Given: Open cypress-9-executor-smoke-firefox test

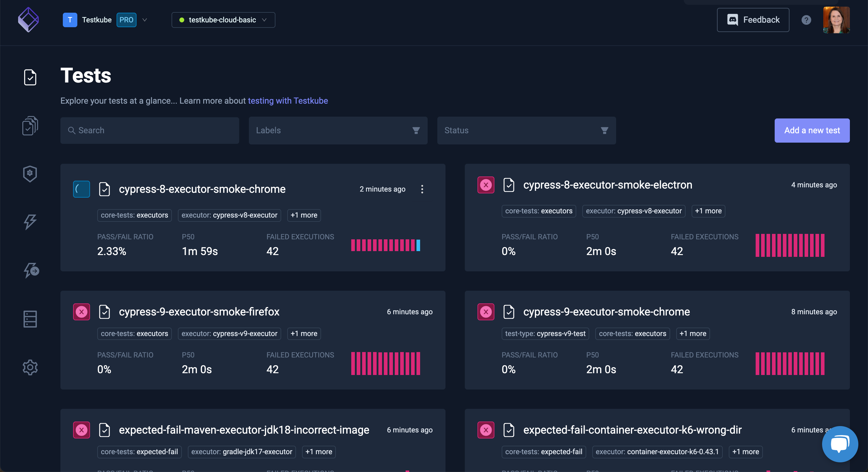Looking at the screenshot, I should click(x=199, y=312).
